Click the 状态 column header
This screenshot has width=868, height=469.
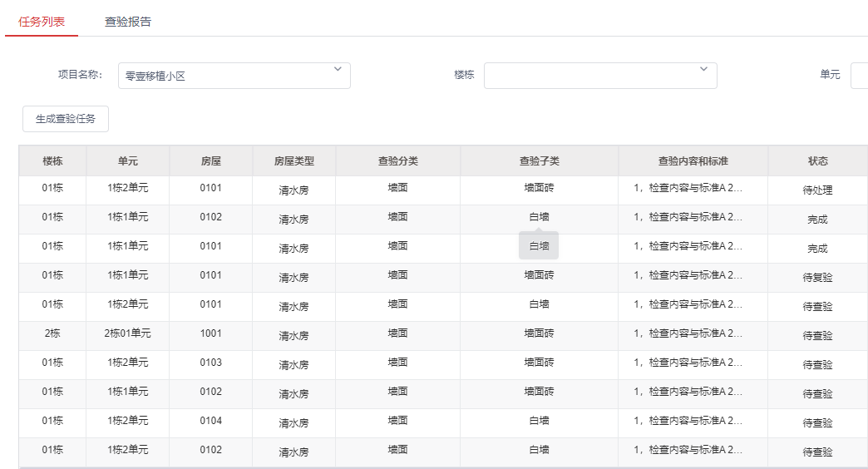(x=817, y=161)
